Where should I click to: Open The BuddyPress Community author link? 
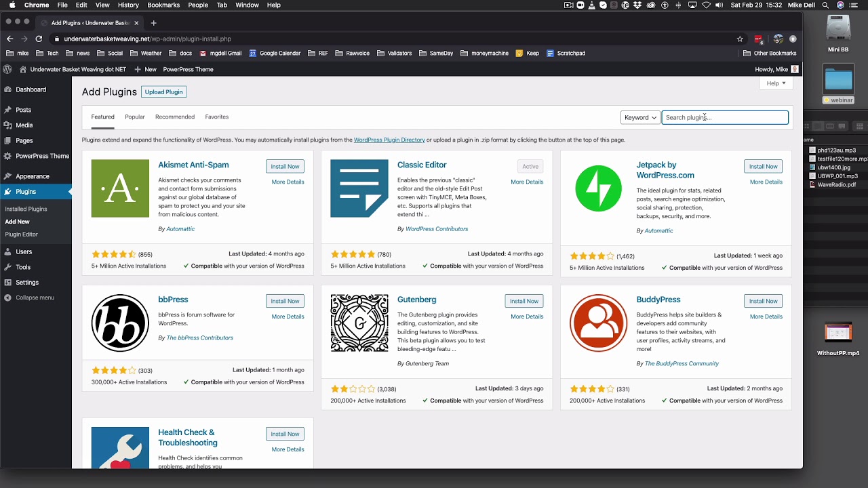(x=682, y=363)
